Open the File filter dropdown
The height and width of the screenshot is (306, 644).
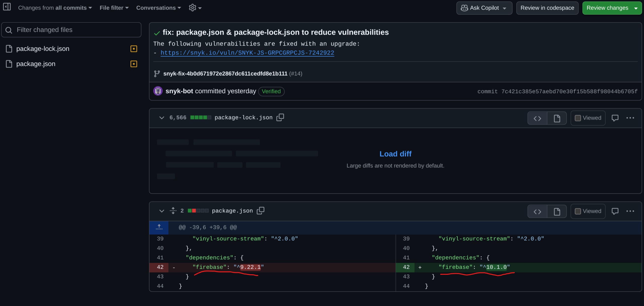pos(114,8)
